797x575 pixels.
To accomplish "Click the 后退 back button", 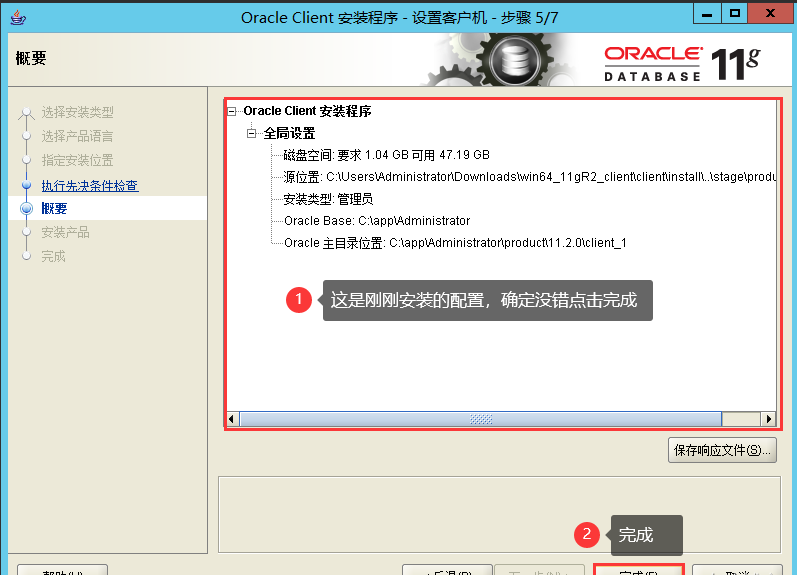I will click(x=447, y=570).
